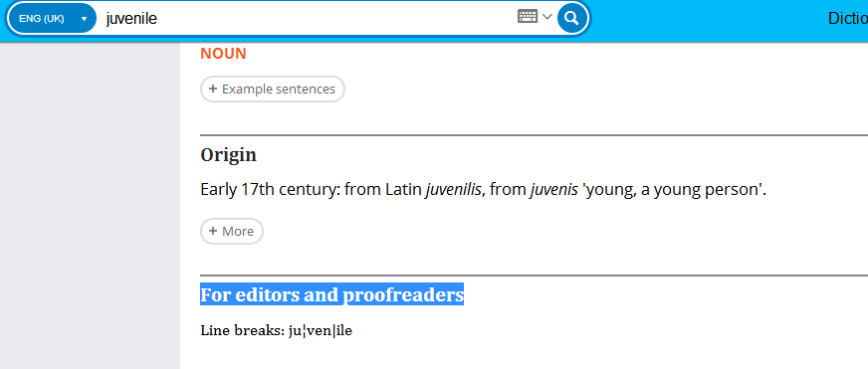Click the plus icon beside Example sentences
Image resolution: width=868 pixels, height=369 pixels.
click(213, 90)
